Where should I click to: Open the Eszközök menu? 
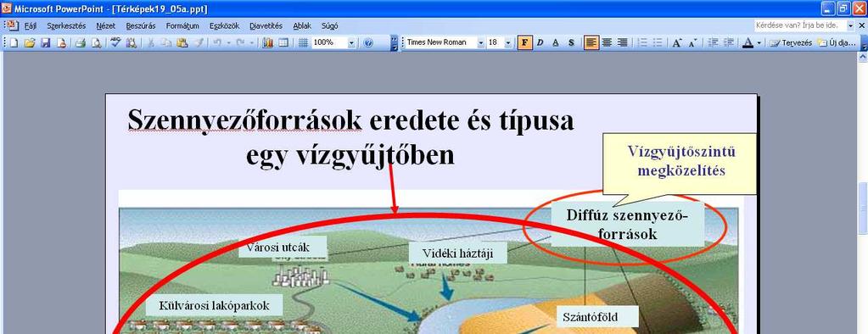(224, 25)
